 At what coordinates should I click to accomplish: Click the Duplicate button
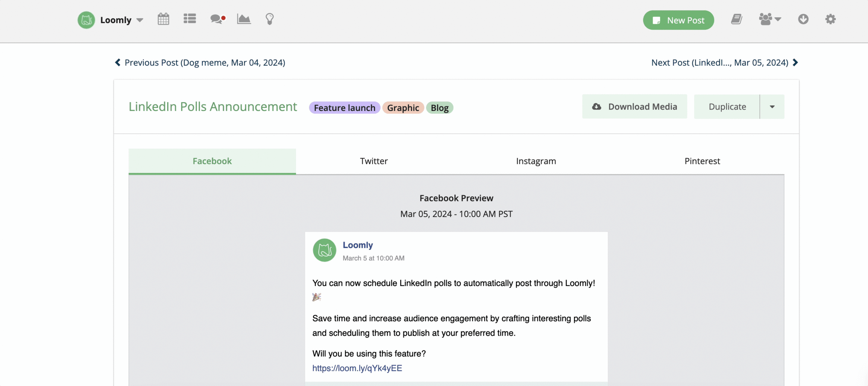(727, 107)
